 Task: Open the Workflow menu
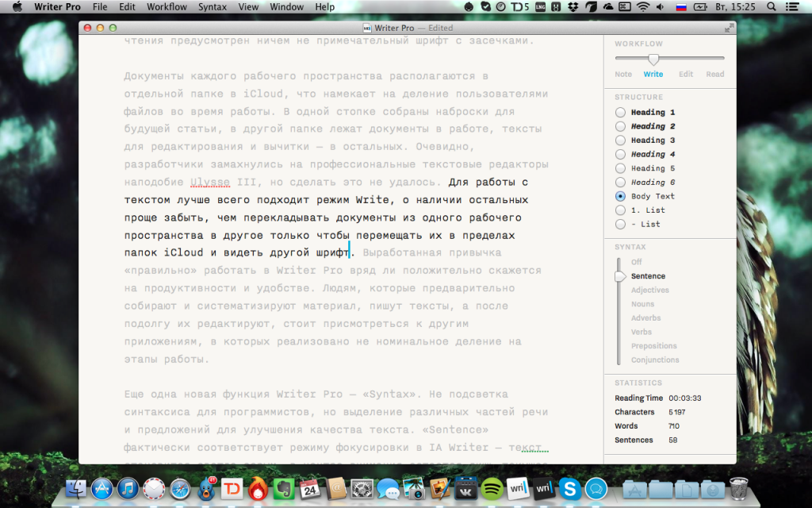click(x=167, y=7)
